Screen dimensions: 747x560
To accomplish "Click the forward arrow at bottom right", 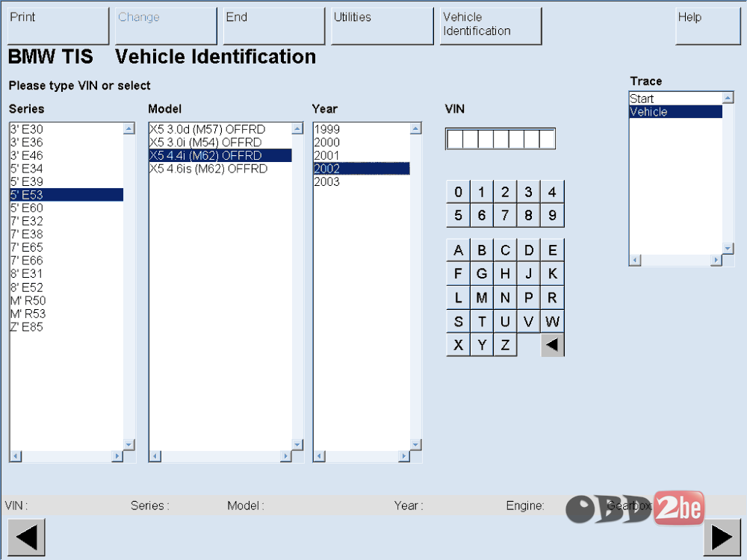I will click(722, 537).
